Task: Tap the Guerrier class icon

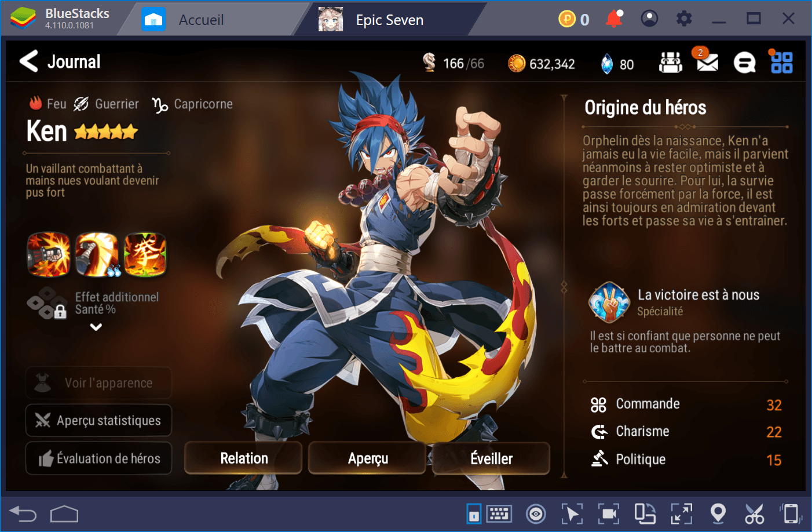Action: point(81,104)
